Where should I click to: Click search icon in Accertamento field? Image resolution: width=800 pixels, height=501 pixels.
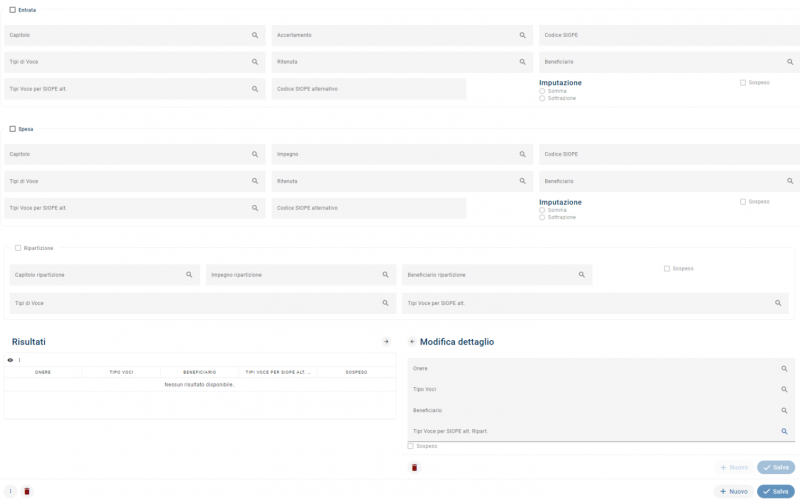tap(522, 35)
